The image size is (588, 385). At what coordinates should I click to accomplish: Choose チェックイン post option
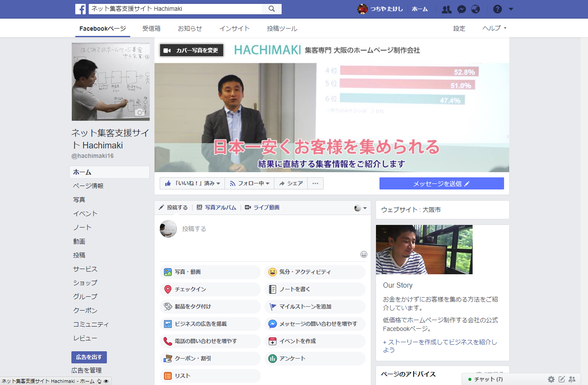click(x=210, y=289)
